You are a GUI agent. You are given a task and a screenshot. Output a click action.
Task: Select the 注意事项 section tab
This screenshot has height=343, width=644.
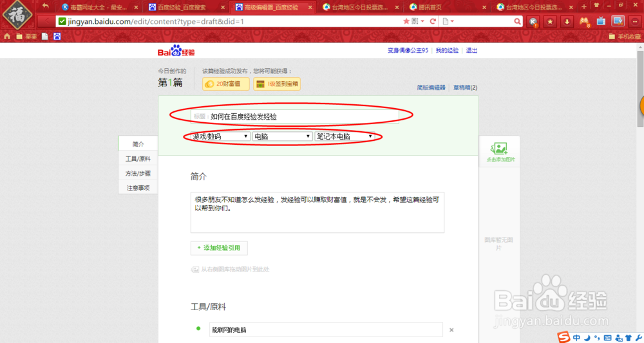pos(138,188)
